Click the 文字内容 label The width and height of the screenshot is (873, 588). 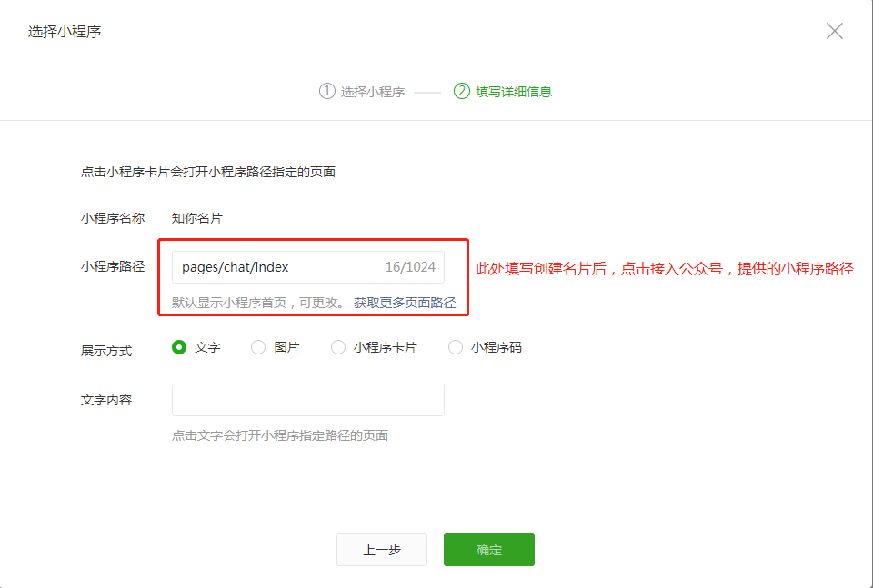(106, 400)
